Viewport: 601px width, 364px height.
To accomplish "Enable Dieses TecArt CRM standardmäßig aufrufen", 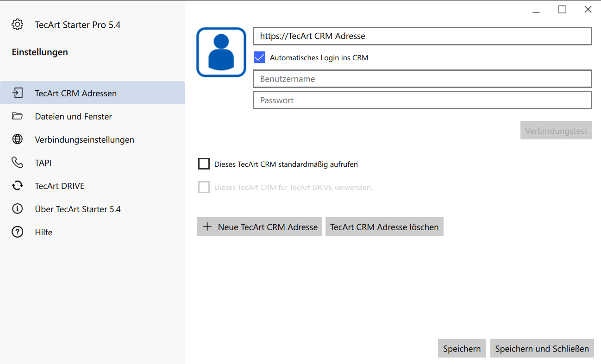I will pos(204,164).
